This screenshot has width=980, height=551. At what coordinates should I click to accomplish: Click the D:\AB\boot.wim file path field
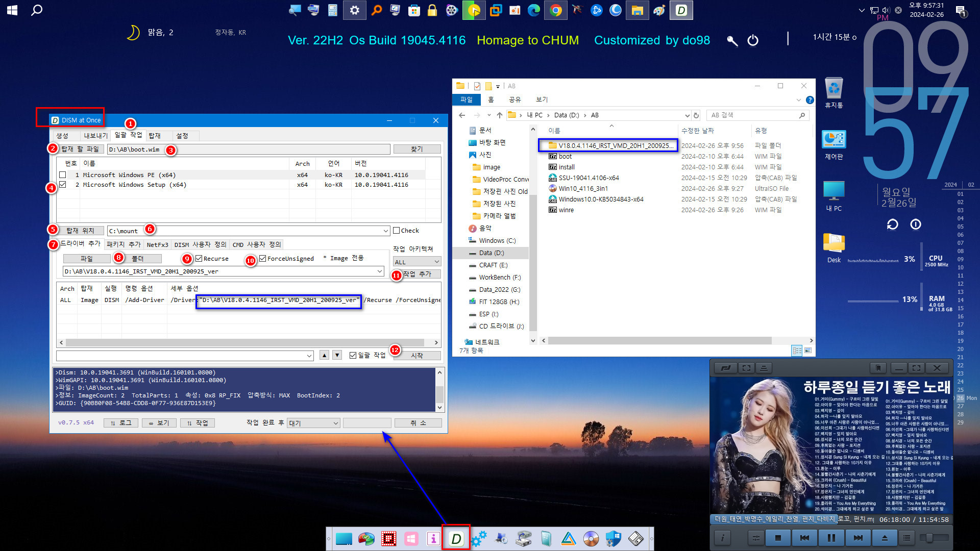[x=249, y=149]
